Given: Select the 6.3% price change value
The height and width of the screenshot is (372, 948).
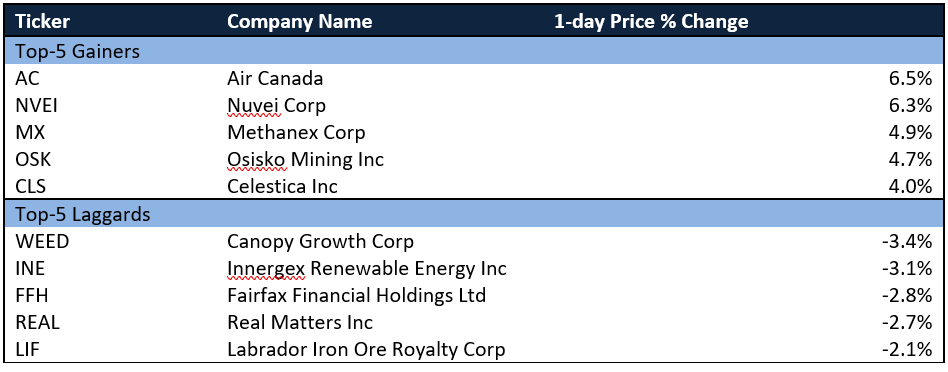Looking at the screenshot, I should 910,106.
